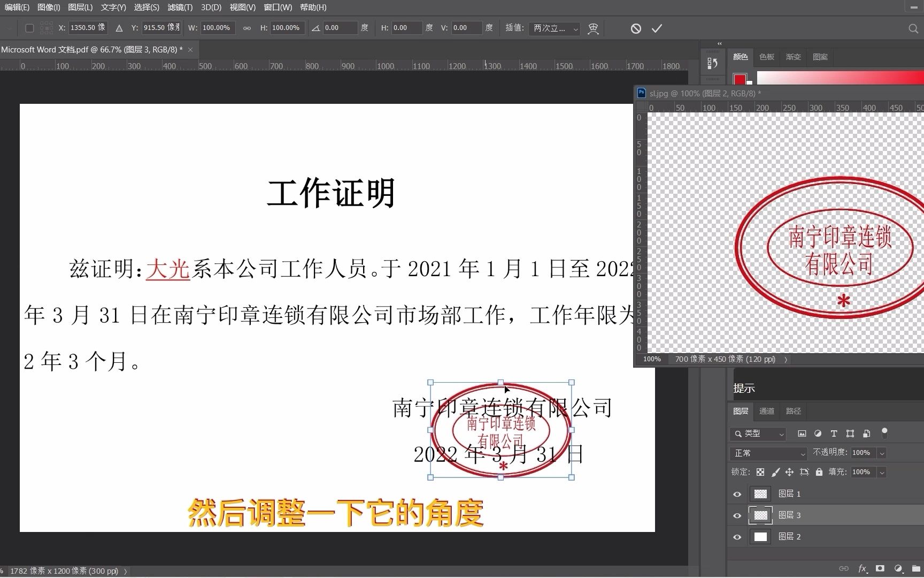Add a layer style via fx icon

862,568
